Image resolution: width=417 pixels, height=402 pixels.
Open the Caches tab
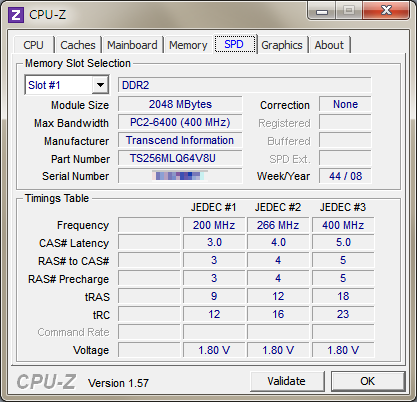click(x=78, y=45)
